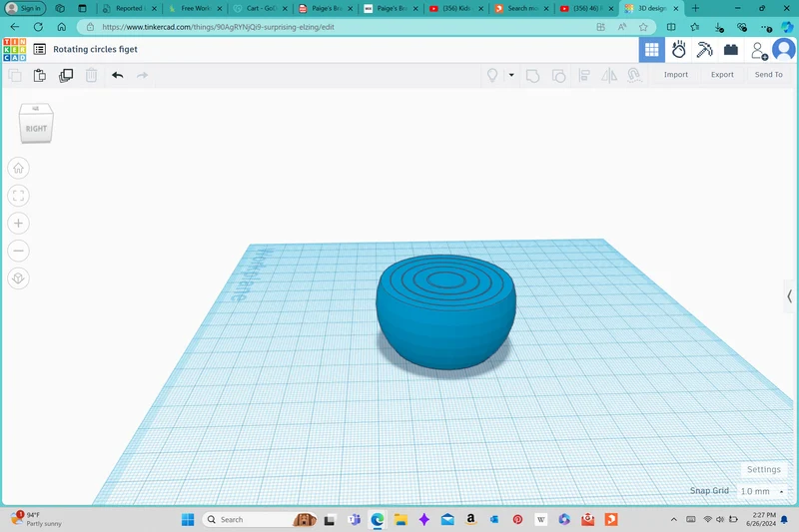Screen dimensions: 799x532
Task: Switch to the 3D design grid view
Action: point(652,49)
